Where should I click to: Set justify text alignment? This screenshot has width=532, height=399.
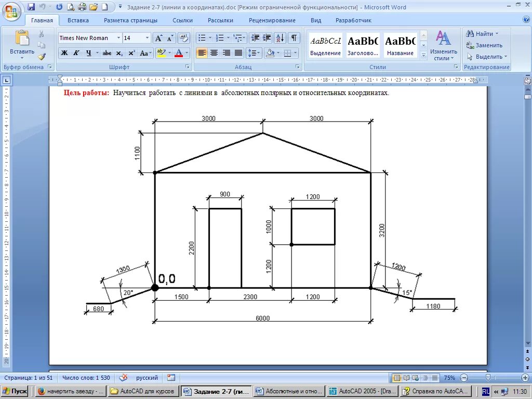[x=238, y=53]
